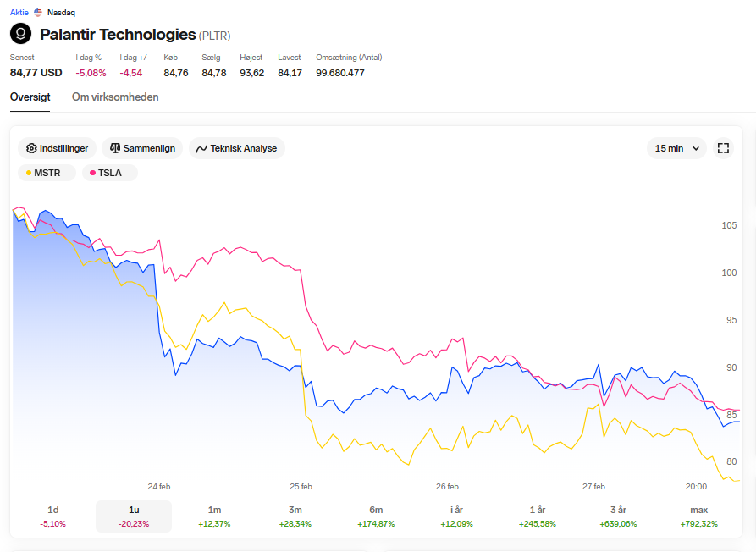This screenshot has height=552, width=756.
Task: Click the Omsætning (Antal) label
Action: pos(349,58)
